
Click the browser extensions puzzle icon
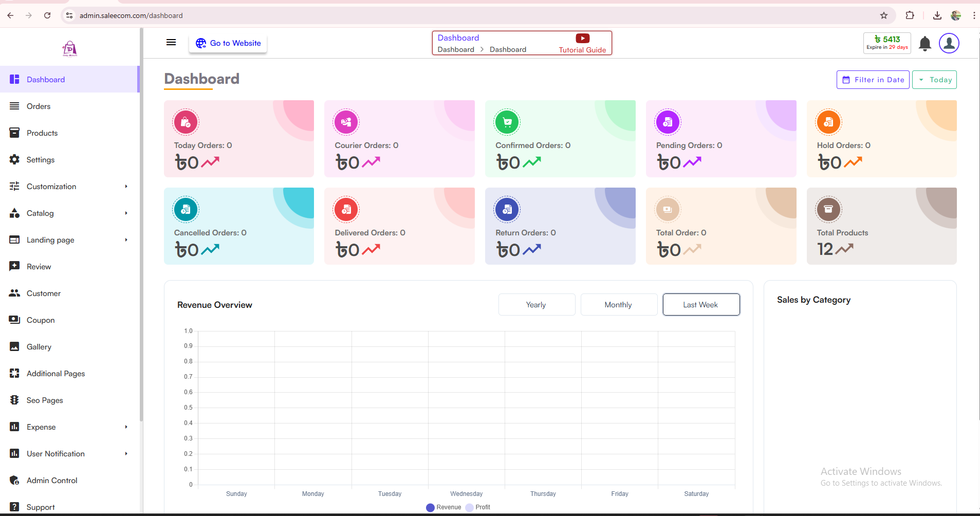[910, 15]
